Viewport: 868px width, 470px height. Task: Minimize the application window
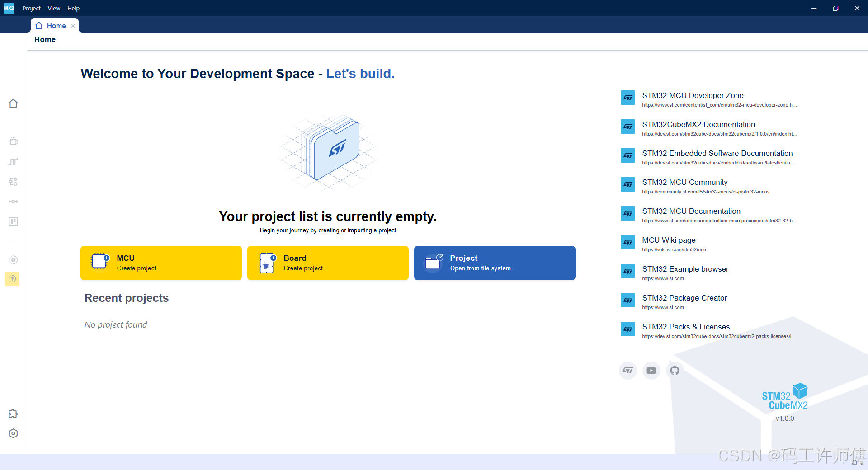coord(814,8)
